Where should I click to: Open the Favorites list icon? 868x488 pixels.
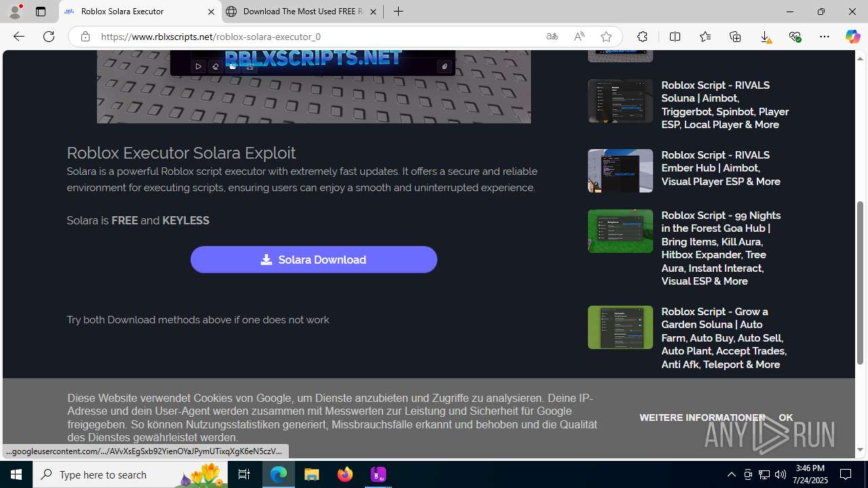705,37
